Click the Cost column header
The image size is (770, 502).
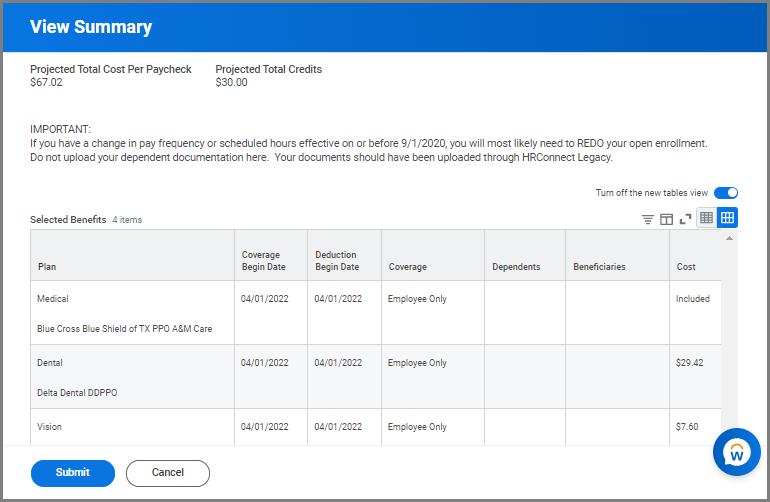tap(686, 267)
